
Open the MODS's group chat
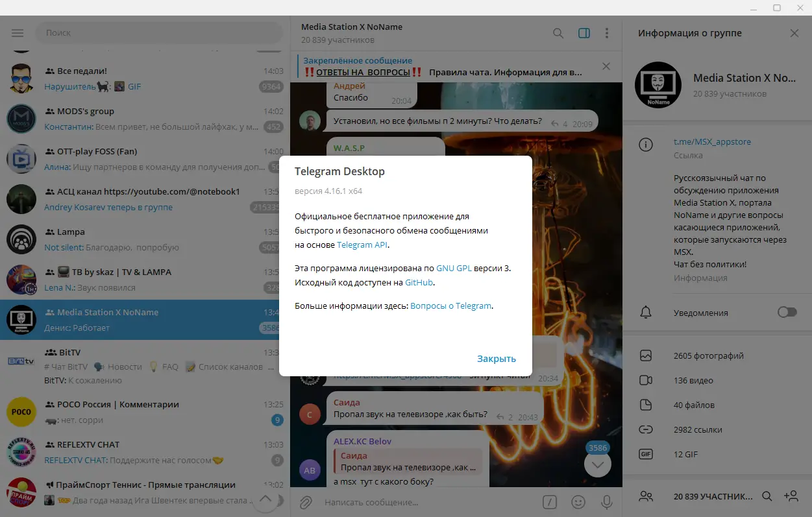click(145, 119)
